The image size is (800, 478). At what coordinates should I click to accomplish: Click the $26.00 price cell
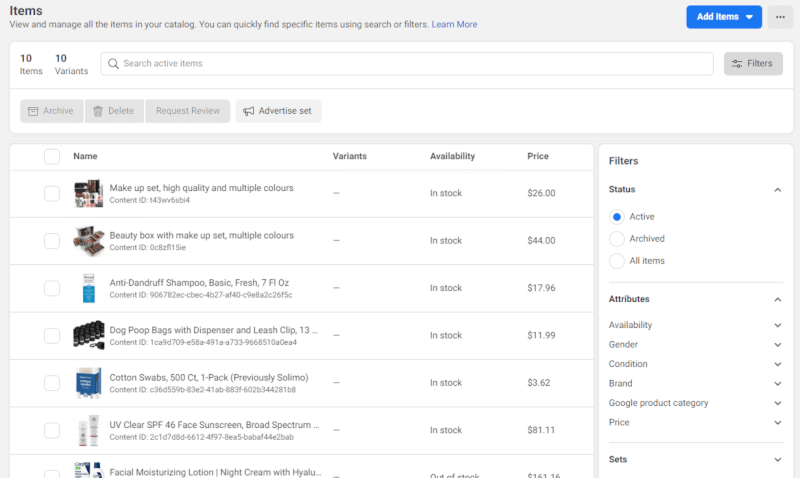tap(541, 193)
